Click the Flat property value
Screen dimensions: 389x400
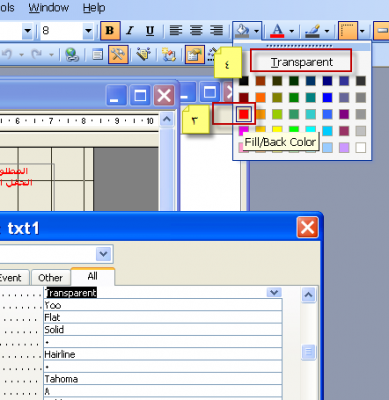pos(163,317)
